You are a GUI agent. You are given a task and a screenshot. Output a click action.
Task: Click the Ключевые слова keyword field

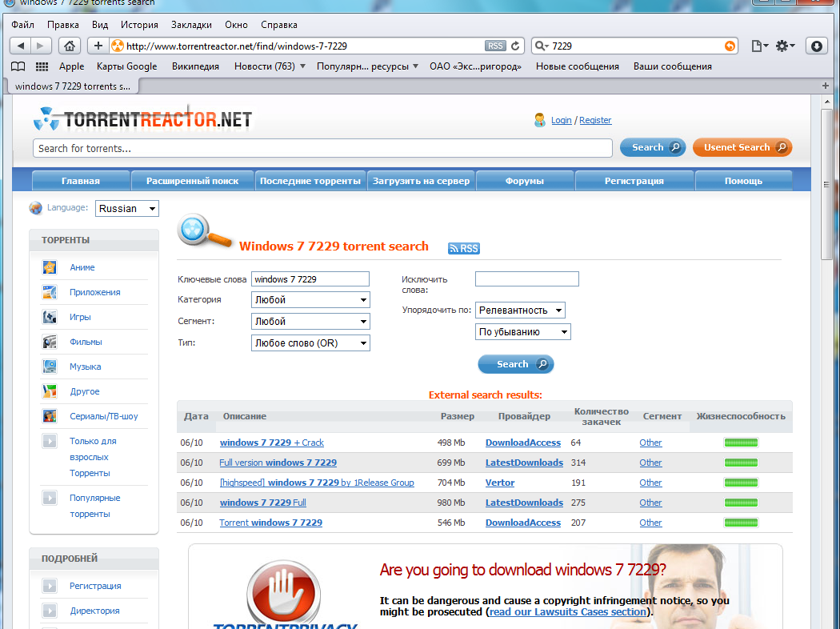coord(310,279)
